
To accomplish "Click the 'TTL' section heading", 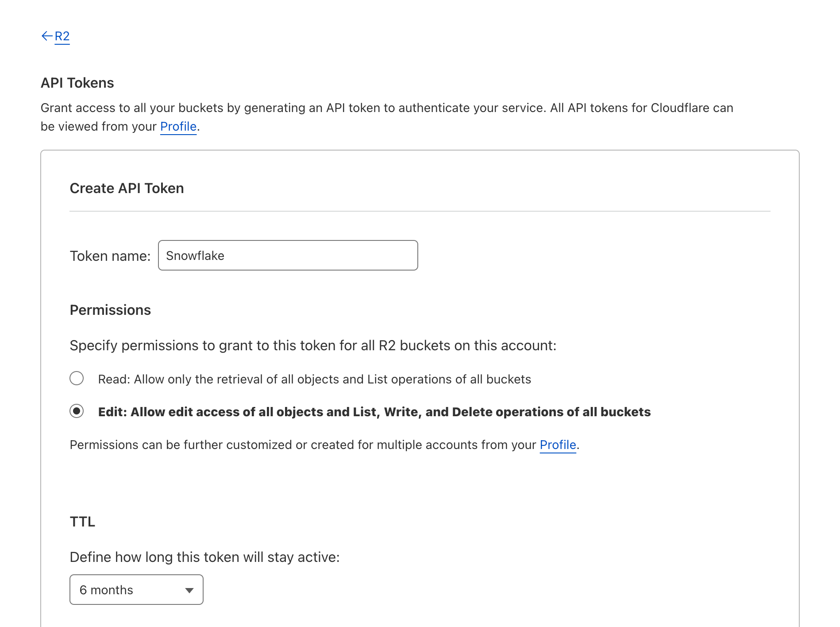I will point(82,522).
